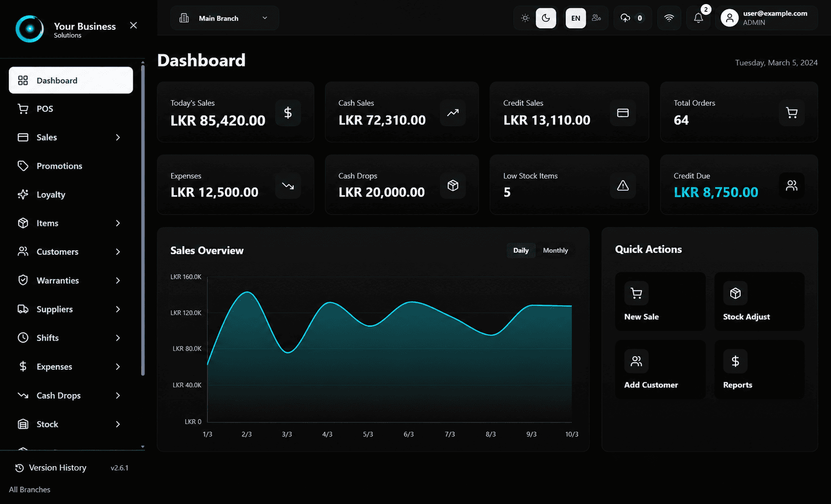
Task: Click the Add Customer quick action
Action: point(660,369)
